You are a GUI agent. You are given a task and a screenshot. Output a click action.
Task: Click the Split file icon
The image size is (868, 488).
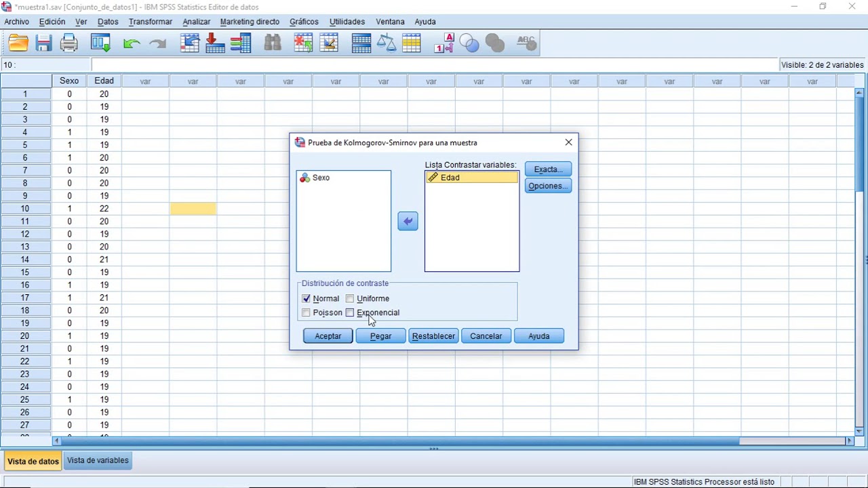pos(361,43)
